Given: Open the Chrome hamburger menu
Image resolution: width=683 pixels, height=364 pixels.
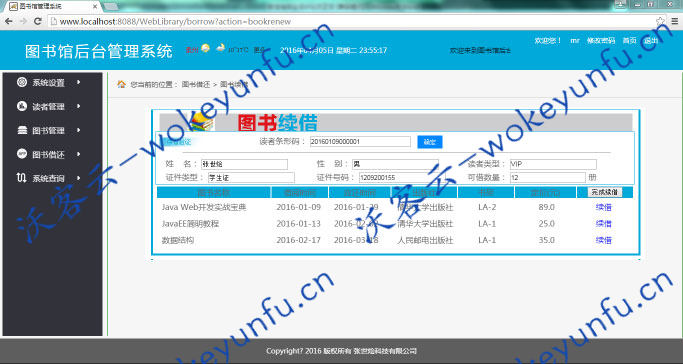Looking at the screenshot, I should click(675, 21).
